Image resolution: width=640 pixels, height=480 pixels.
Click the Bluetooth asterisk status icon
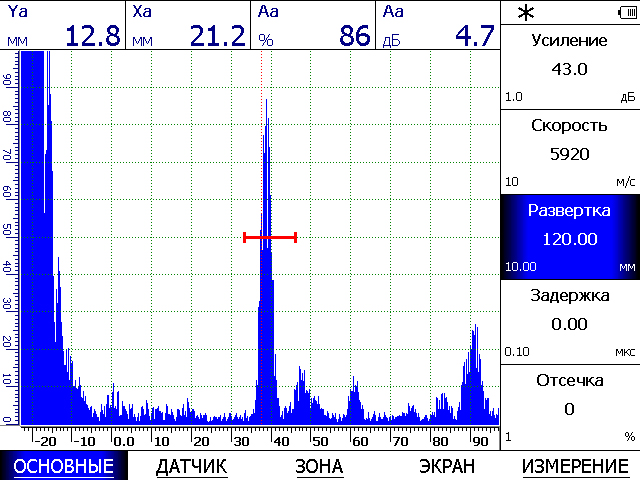[x=525, y=12]
